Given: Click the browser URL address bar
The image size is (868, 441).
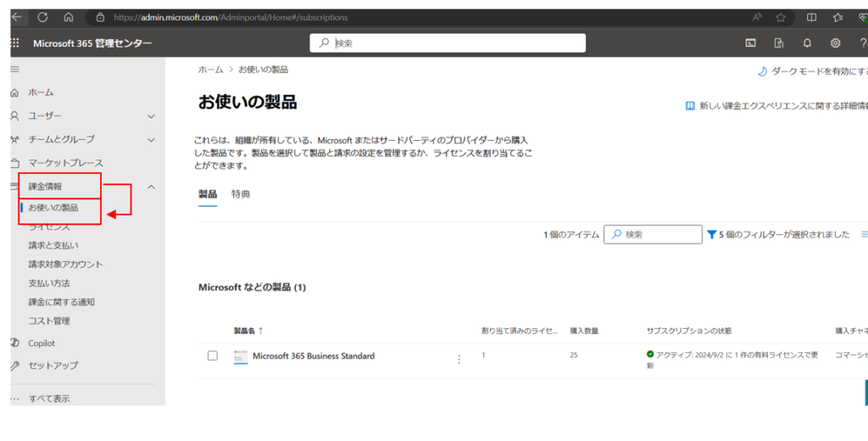Looking at the screenshot, I should (x=231, y=17).
